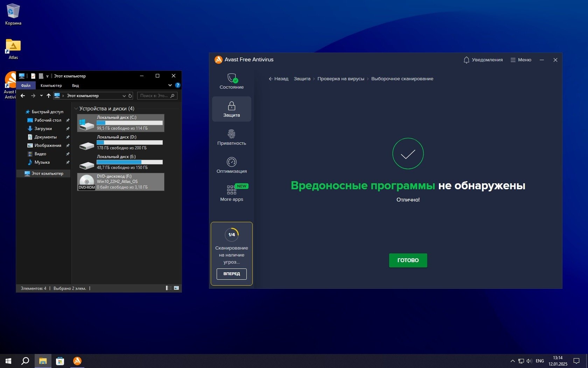Screen dimensions: 588x368
Task: Switch to details view in Explorer status bar
Action: click(169, 288)
